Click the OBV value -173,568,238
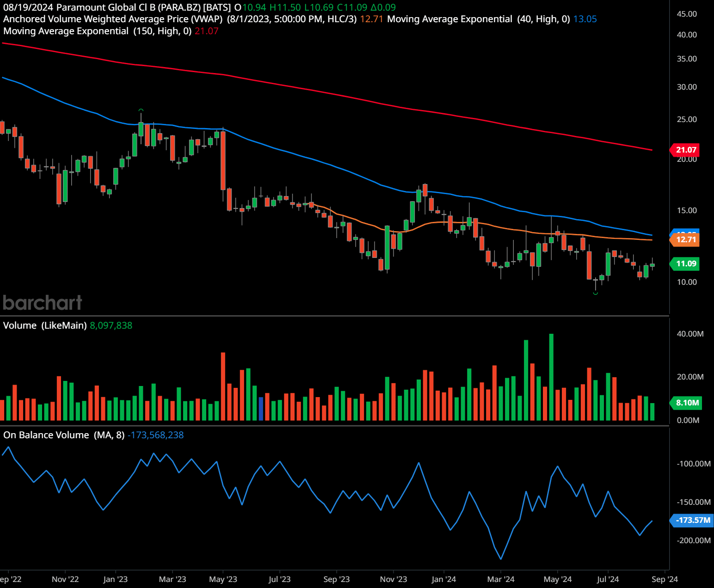Screen dimensions: 714x588 155,435
